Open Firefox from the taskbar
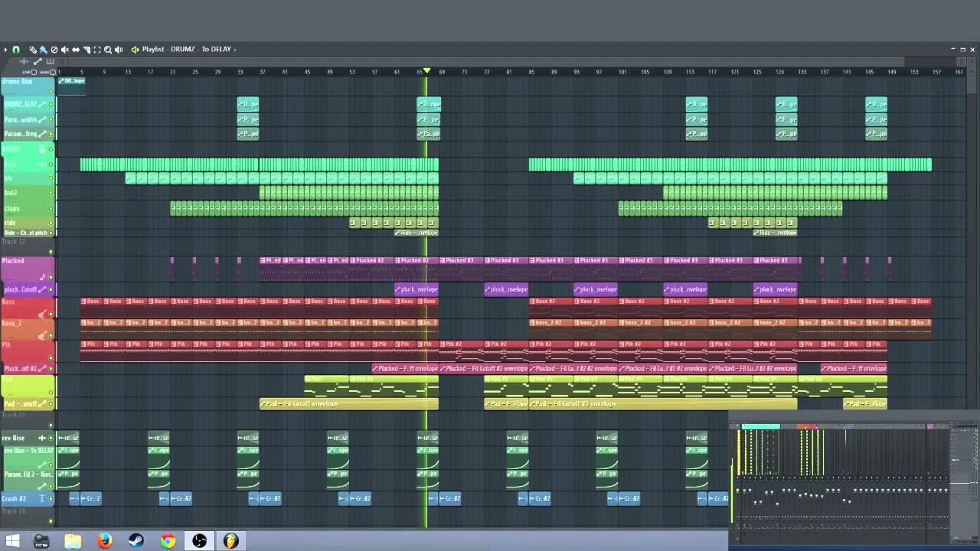Viewport: 980px width, 551px height. coord(105,541)
